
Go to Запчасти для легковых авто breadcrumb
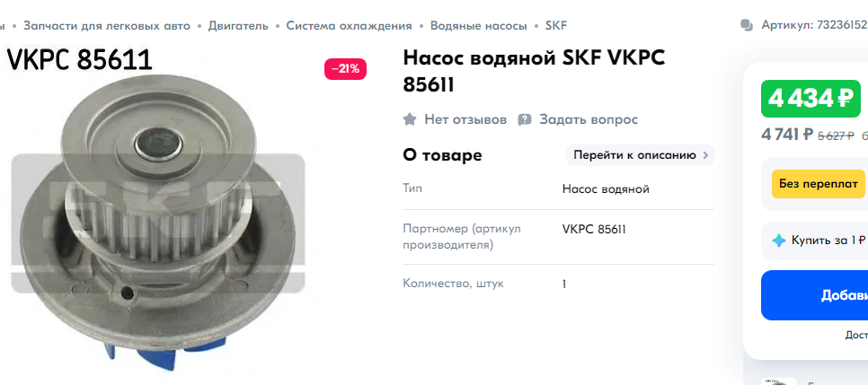pyautogui.click(x=107, y=25)
